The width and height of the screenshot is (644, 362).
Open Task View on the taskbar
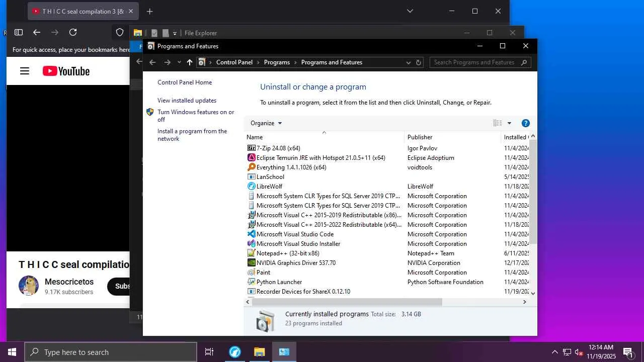click(209, 352)
